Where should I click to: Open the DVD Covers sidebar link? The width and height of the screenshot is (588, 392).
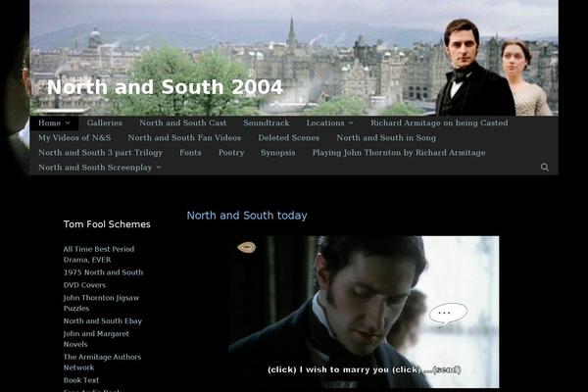(84, 285)
